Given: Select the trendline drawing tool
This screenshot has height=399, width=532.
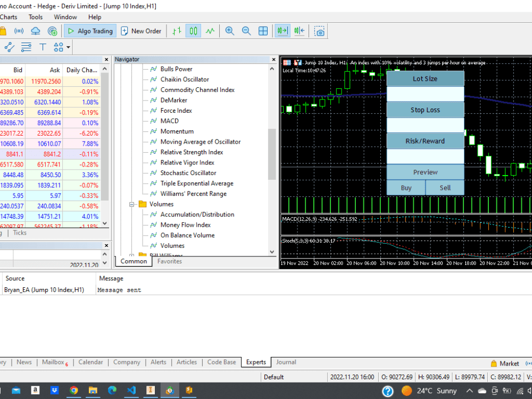Looking at the screenshot, I should tap(10, 47).
